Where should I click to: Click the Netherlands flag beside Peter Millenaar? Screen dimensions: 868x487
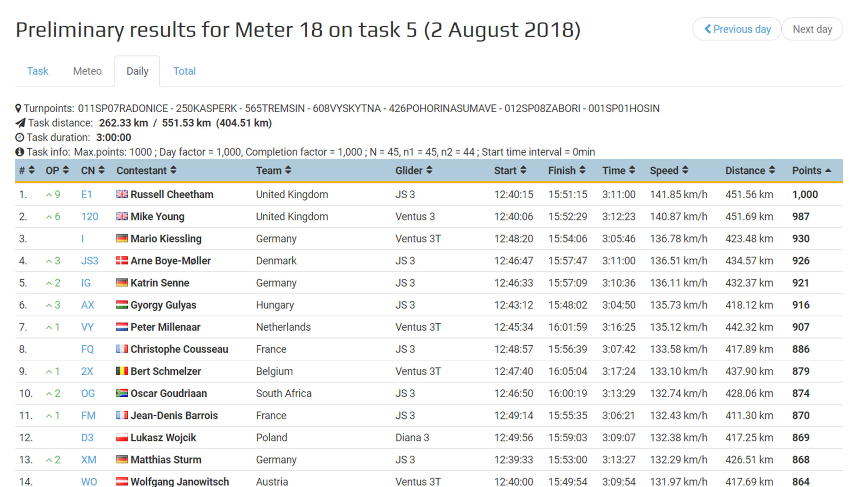tap(122, 327)
